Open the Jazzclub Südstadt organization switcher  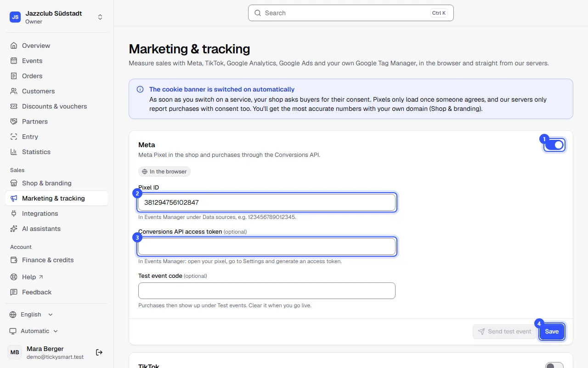coord(57,17)
